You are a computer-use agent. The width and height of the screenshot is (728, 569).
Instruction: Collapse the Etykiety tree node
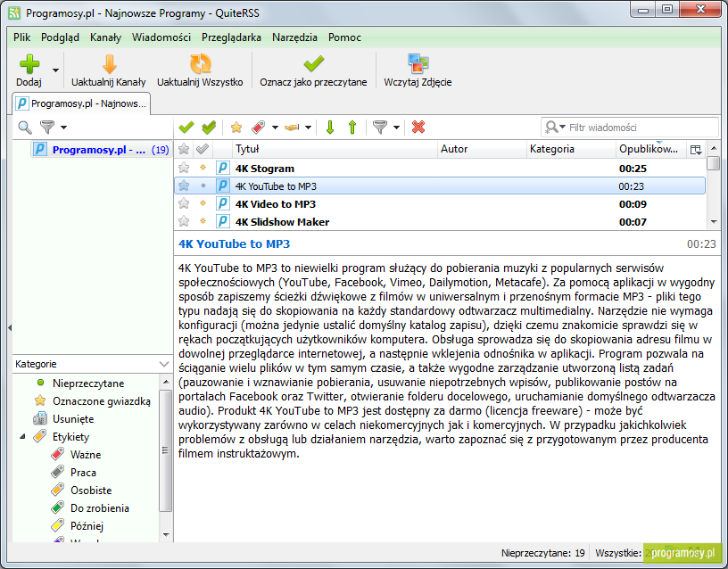[22, 437]
